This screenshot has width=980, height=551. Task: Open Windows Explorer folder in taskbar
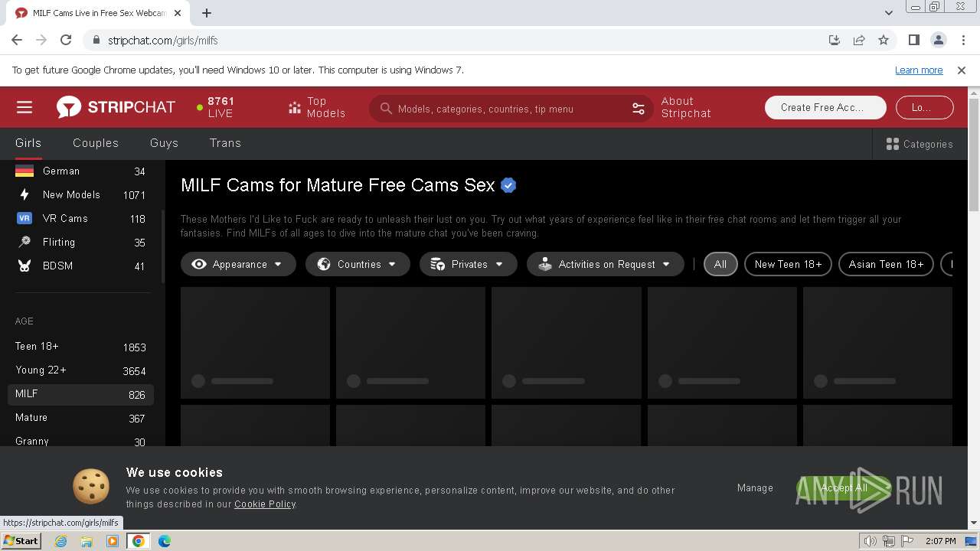point(87,541)
